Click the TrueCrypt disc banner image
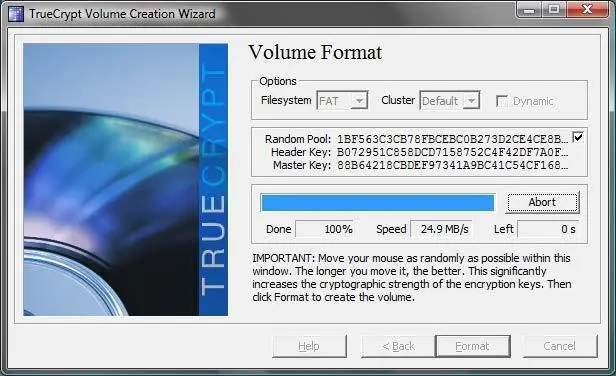This screenshot has width=616, height=376. coord(125,180)
